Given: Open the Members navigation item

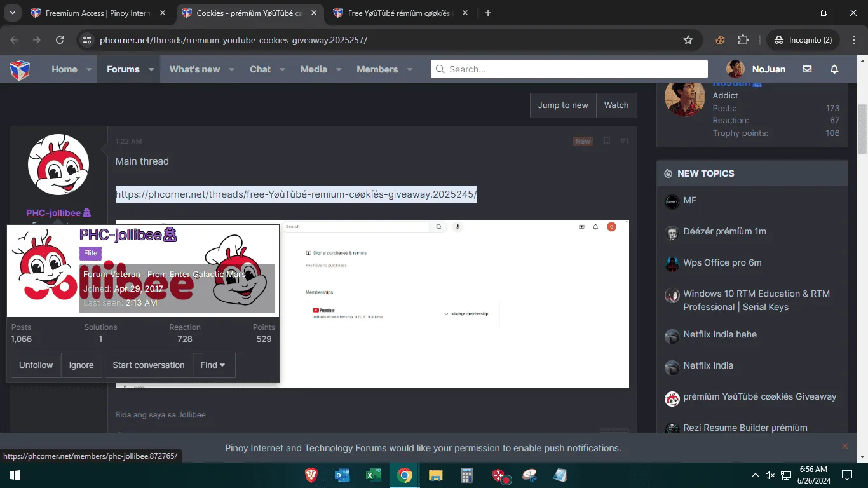Looking at the screenshot, I should point(377,69).
